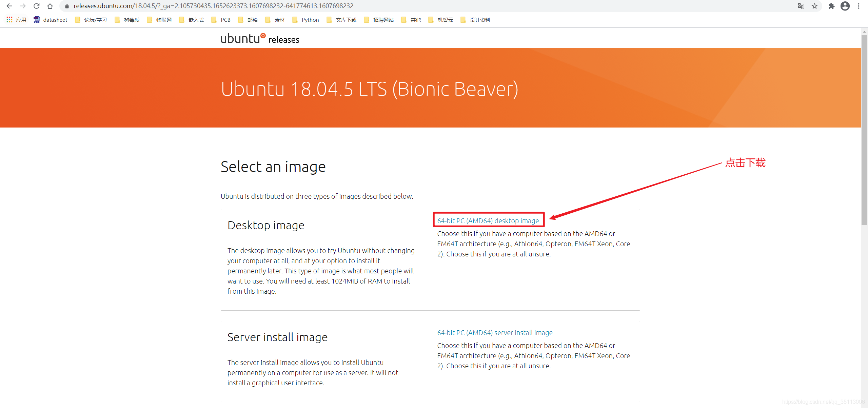Screen dimensions: 868x408
Task: Open the extensions puzzle icon
Action: pyautogui.click(x=831, y=6)
